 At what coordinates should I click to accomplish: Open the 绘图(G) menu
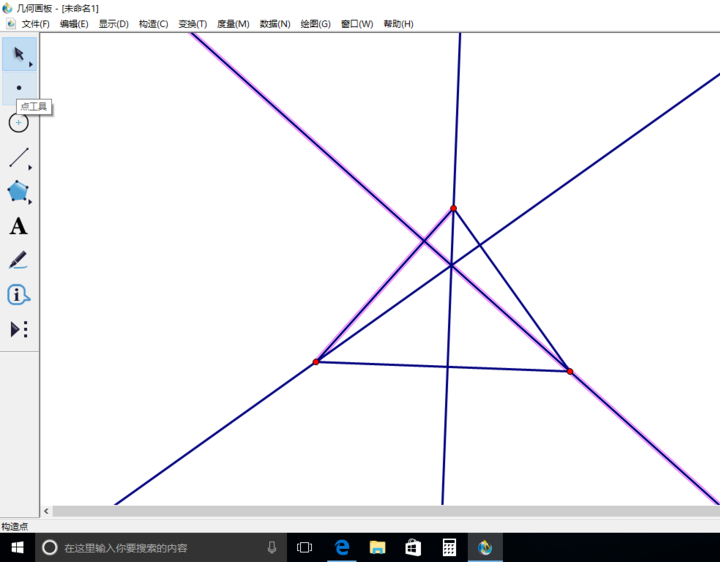tap(315, 24)
